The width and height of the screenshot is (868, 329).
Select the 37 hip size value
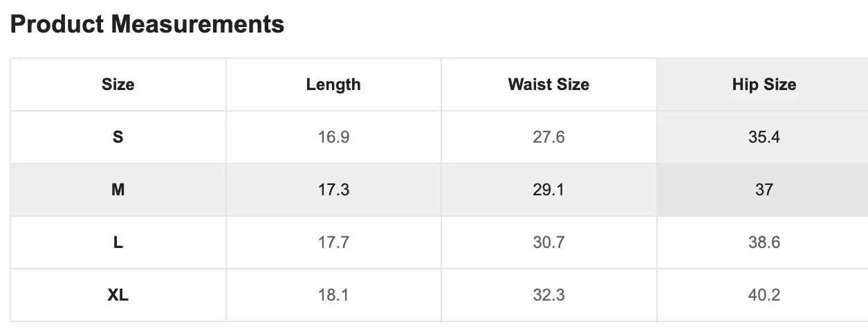(764, 190)
